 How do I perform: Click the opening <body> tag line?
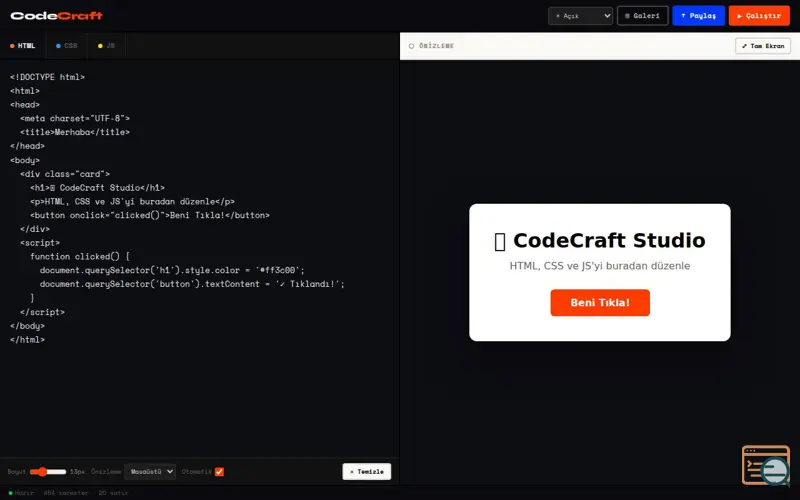pos(25,160)
